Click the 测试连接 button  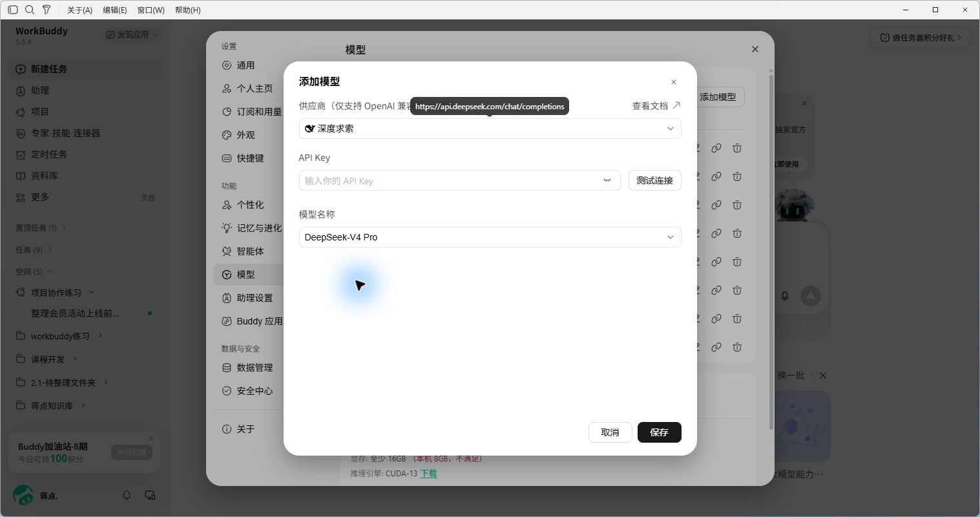[654, 180]
